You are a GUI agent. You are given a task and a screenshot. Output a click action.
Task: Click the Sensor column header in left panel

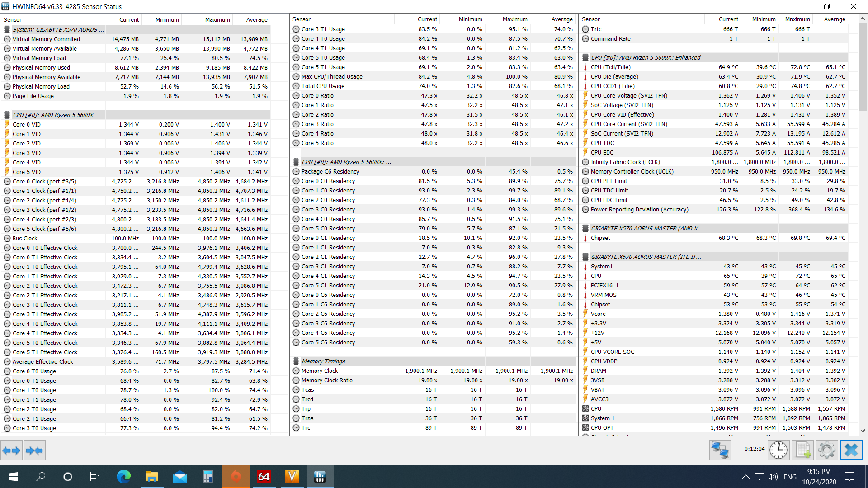point(53,19)
